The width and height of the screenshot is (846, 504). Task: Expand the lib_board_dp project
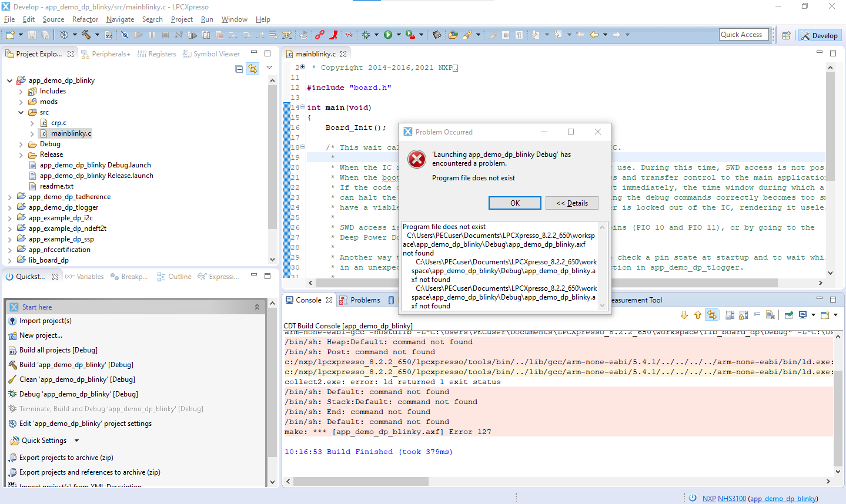pos(10,260)
